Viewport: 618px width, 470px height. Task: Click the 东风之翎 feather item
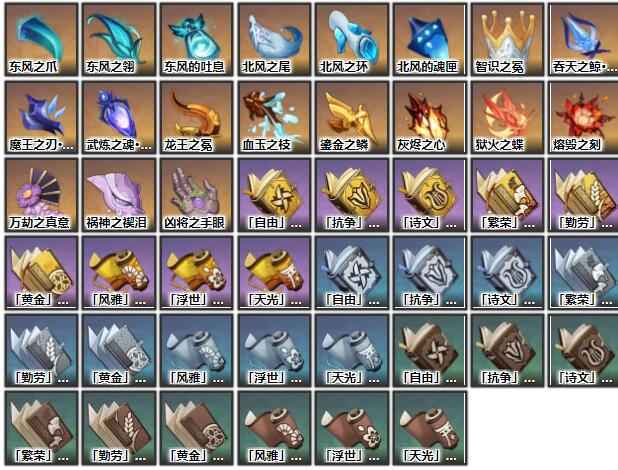point(119,39)
